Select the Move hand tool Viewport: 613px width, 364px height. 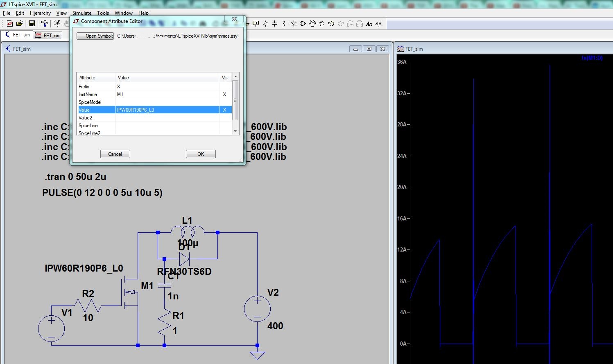click(312, 23)
